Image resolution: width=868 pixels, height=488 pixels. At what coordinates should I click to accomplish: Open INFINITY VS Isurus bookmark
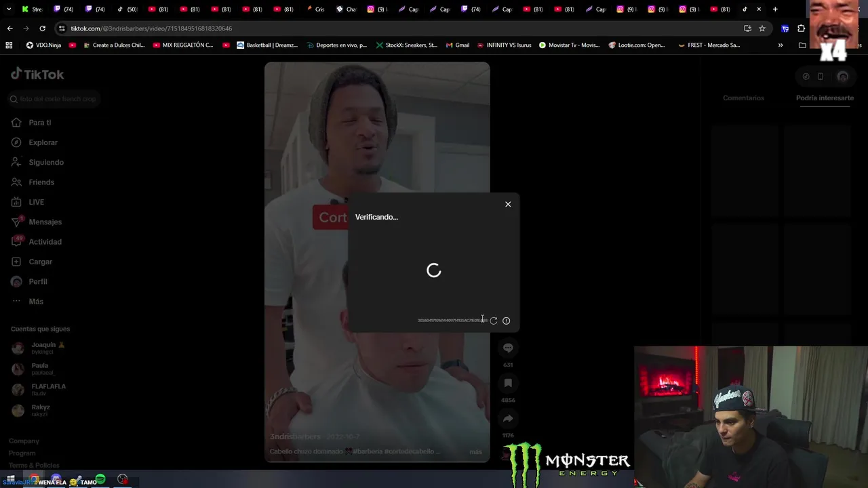click(x=504, y=45)
